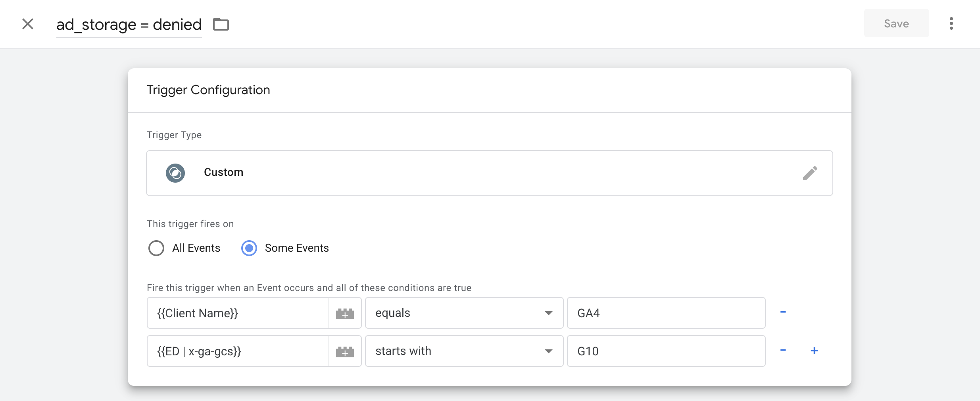Select the Some Events radio button
This screenshot has width=980, height=401.
(249, 248)
